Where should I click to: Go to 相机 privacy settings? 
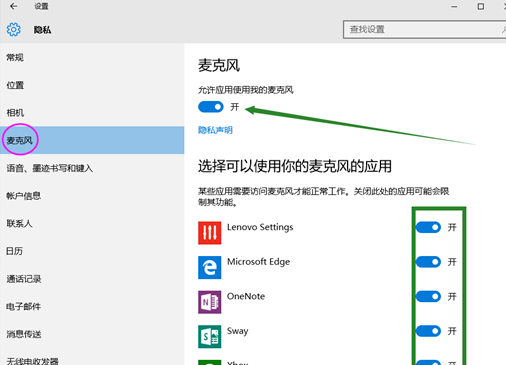[x=92, y=113]
